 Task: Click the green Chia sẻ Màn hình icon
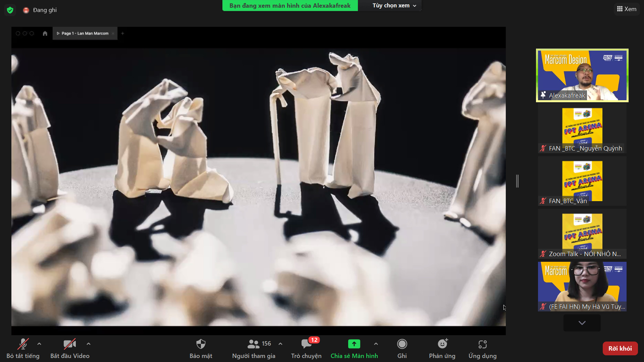[x=354, y=344]
